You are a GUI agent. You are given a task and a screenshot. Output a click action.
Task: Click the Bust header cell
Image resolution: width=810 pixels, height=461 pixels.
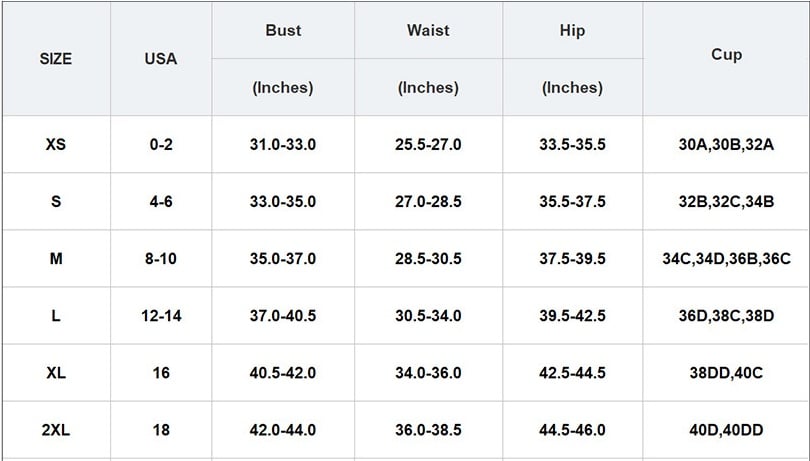click(283, 30)
